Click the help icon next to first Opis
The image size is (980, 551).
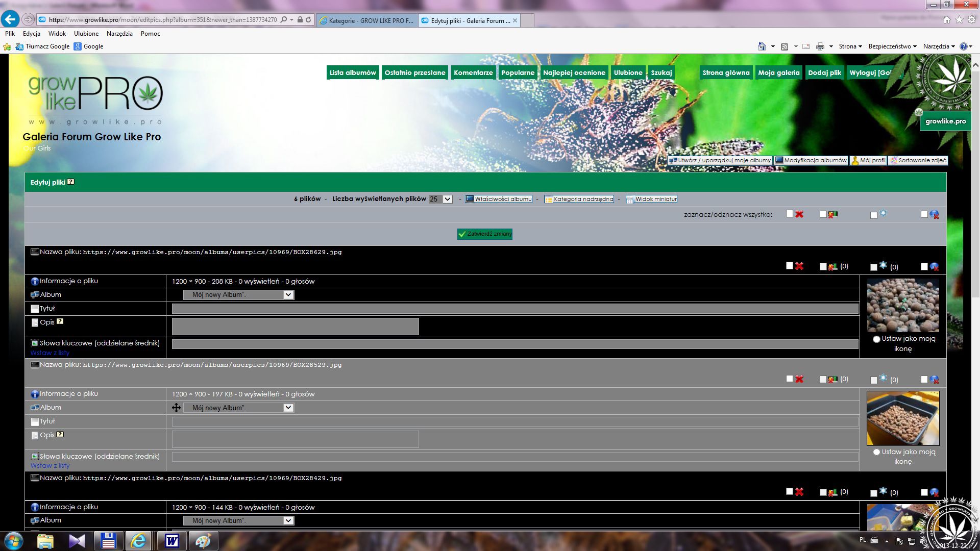[x=60, y=321]
